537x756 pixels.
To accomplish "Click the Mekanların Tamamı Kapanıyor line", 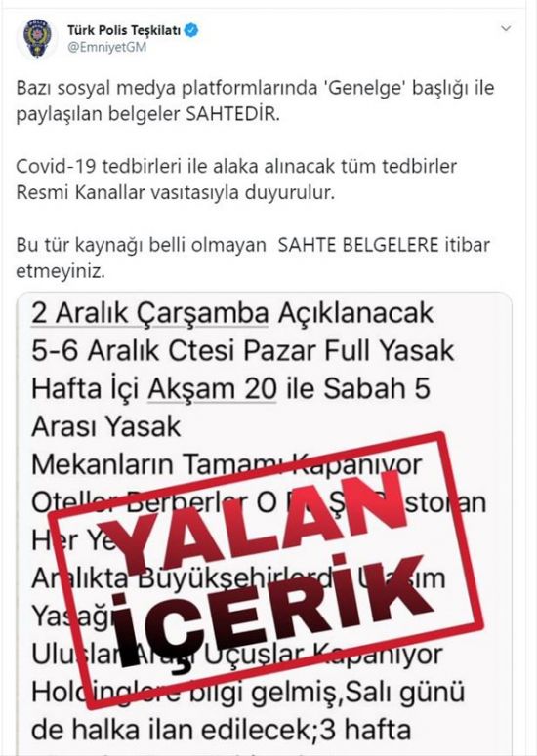I will point(227,464).
